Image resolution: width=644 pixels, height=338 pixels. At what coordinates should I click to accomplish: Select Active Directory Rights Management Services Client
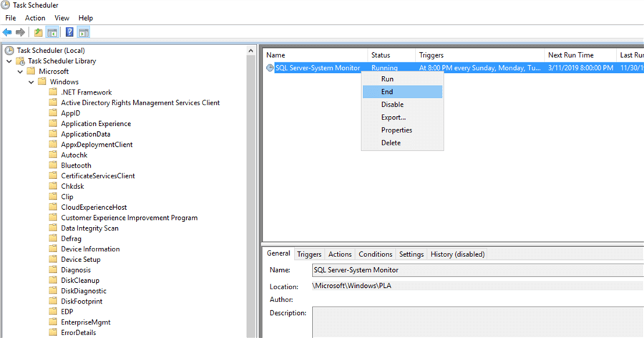[x=140, y=103]
